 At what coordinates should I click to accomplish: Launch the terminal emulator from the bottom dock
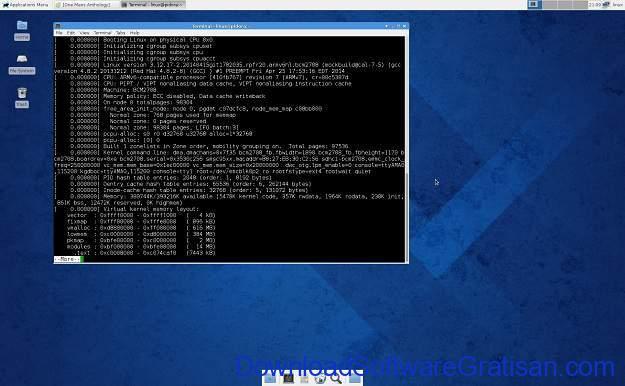point(288,378)
